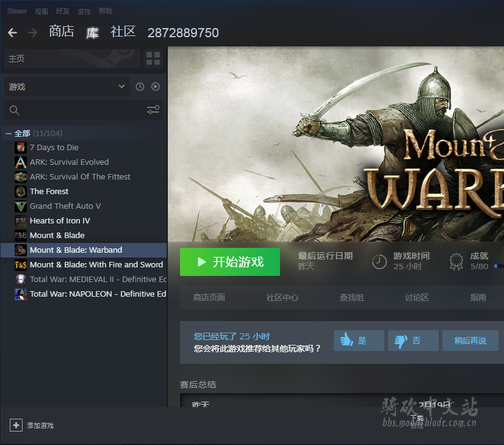The height and width of the screenshot is (445, 504).
Task: Open the 游戏 filter dropdown
Action: tap(67, 87)
